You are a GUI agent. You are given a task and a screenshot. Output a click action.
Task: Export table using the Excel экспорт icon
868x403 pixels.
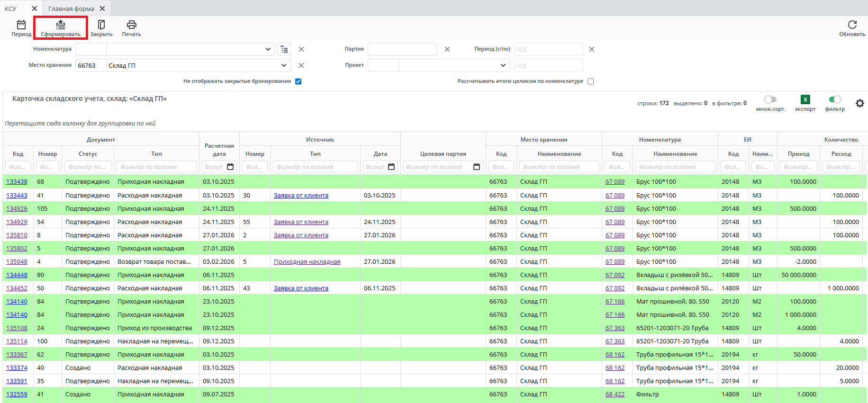[805, 99]
